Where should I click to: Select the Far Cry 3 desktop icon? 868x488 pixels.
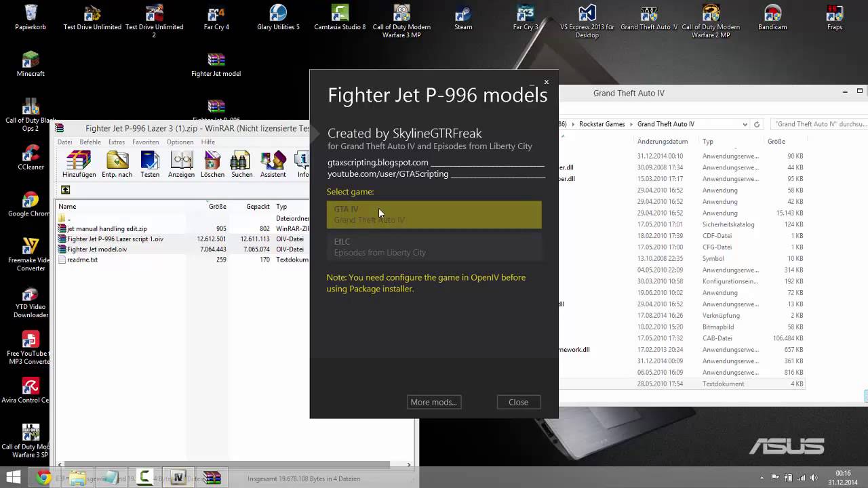tap(526, 18)
